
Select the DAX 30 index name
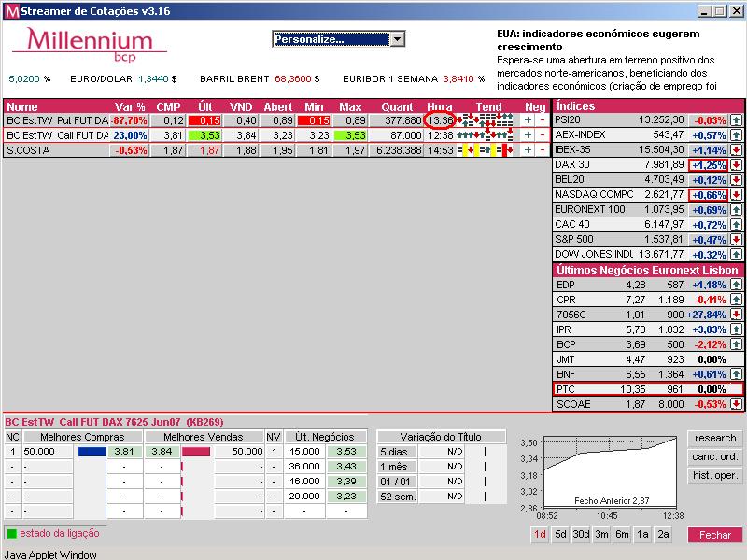[x=572, y=165]
